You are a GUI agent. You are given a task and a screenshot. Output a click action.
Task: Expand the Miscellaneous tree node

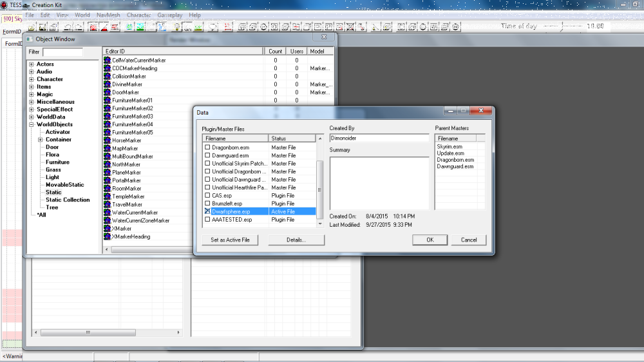pyautogui.click(x=31, y=102)
